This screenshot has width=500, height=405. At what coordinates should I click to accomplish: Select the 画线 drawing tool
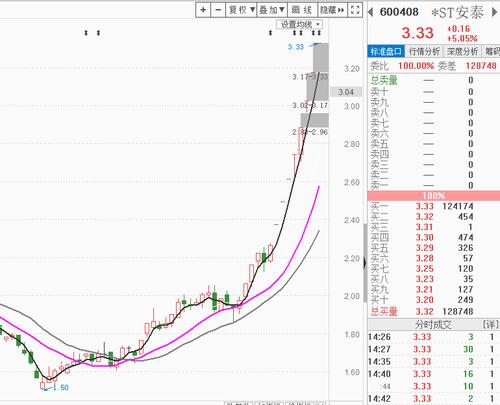(302, 10)
